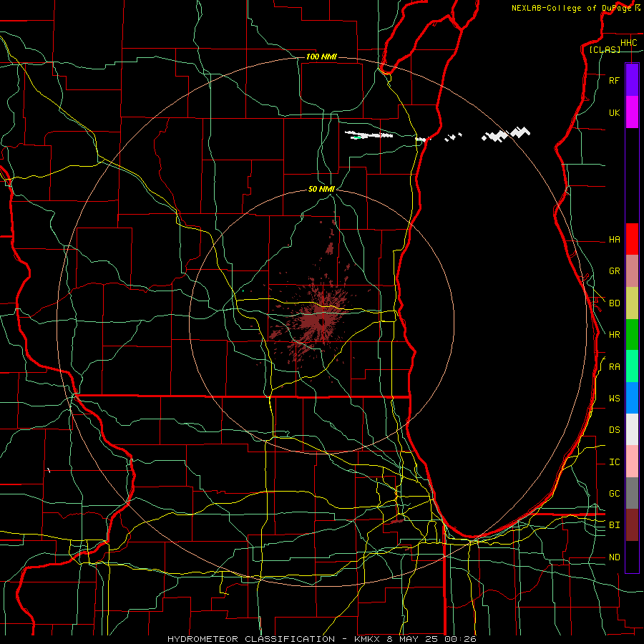Click the '8 MAY 25 00:26' timestamp

pos(431,639)
